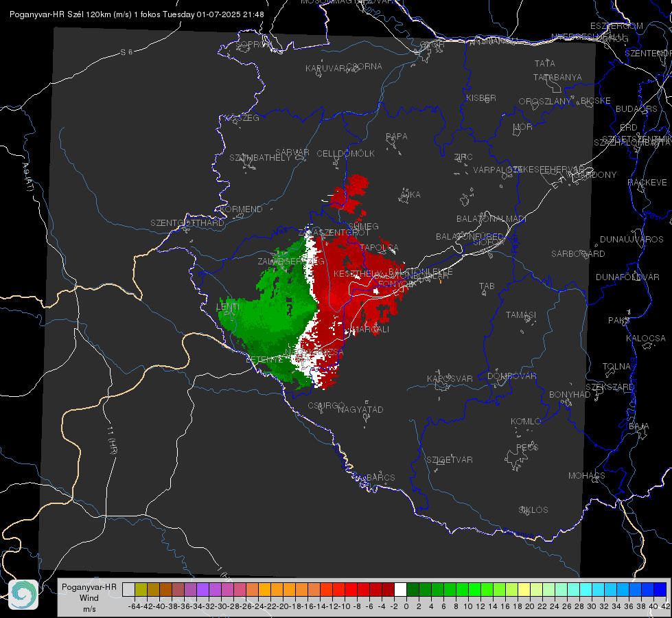Click the OROSZLANY city label
672x618 pixels.
click(x=545, y=101)
